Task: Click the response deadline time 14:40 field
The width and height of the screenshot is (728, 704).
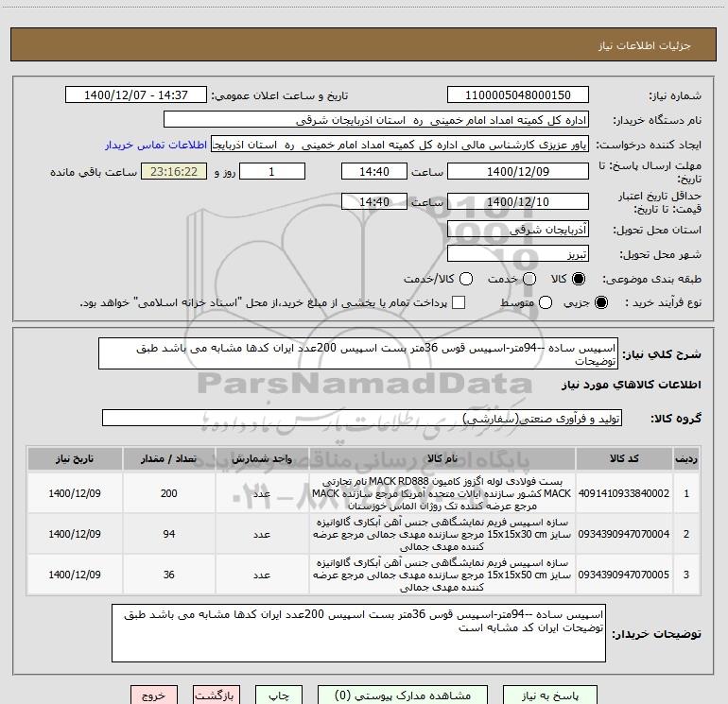Action: click(374, 171)
